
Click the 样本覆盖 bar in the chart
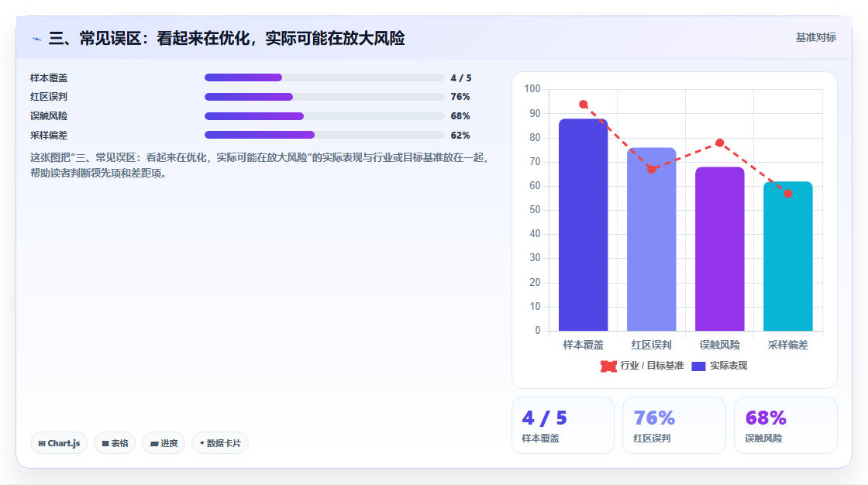pyautogui.click(x=583, y=225)
